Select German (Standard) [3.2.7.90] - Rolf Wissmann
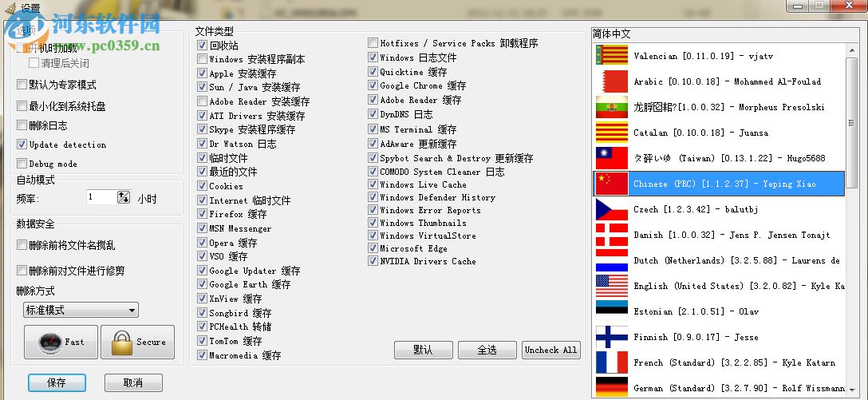This screenshot has height=400, width=868. [719, 387]
